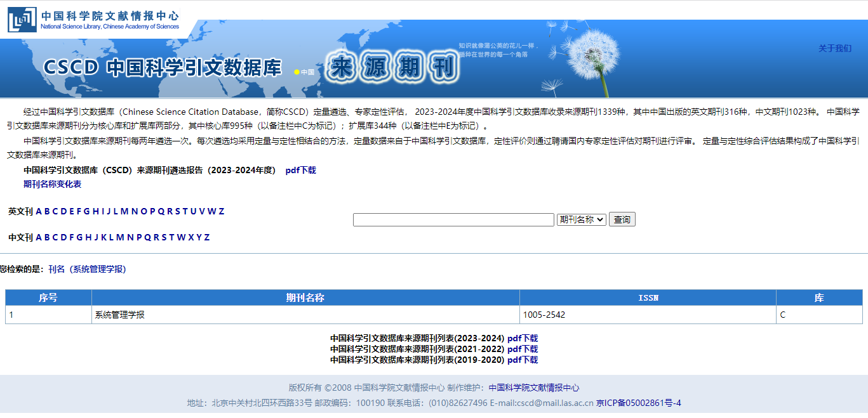Click ISSN 1005-2542 in result row
This screenshot has width=868, height=418.
pyautogui.click(x=544, y=315)
